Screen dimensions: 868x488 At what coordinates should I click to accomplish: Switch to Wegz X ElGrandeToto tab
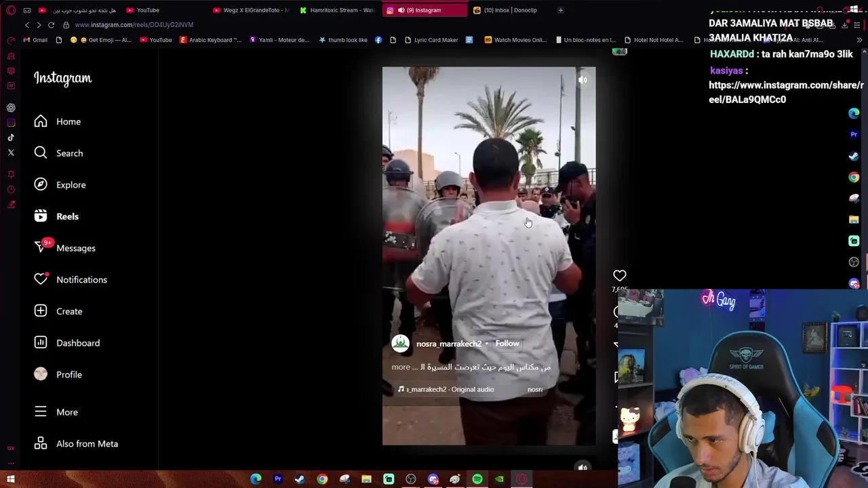[x=251, y=10]
